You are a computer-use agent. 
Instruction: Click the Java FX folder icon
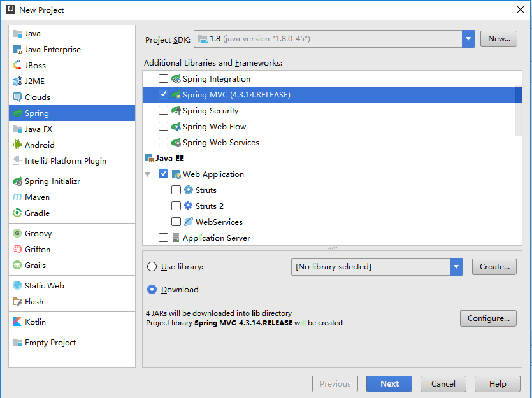(x=17, y=129)
